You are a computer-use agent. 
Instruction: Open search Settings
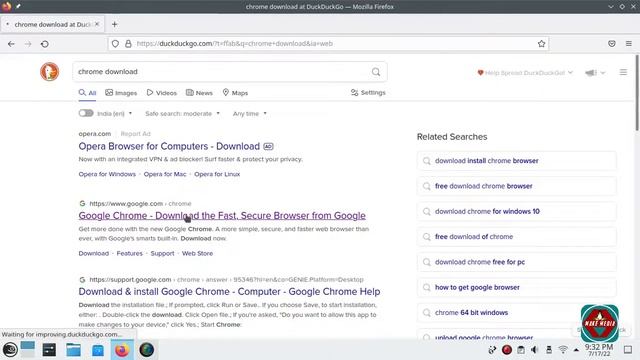coord(368,93)
